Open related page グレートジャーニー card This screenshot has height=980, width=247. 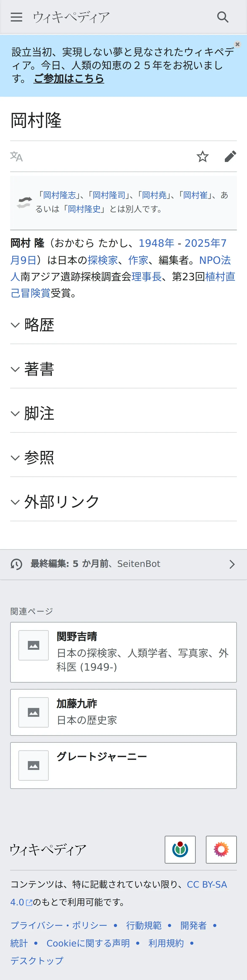tap(123, 766)
